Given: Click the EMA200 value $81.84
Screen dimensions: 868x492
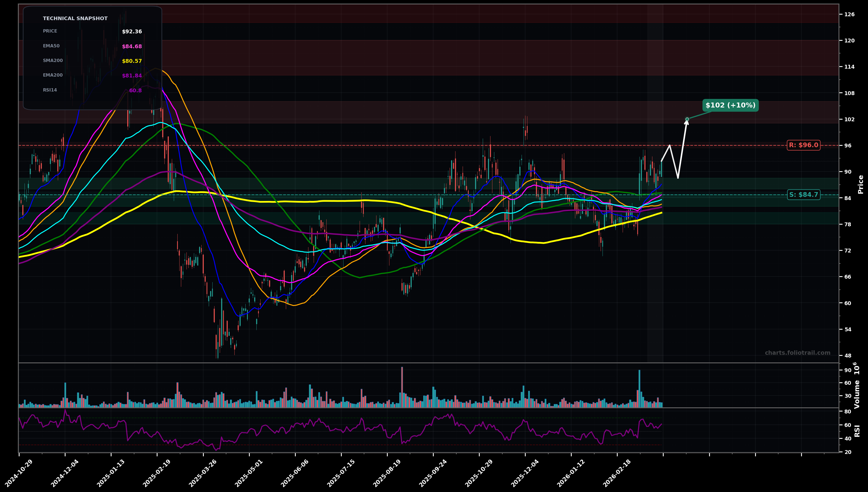Looking at the screenshot, I should (x=132, y=76).
